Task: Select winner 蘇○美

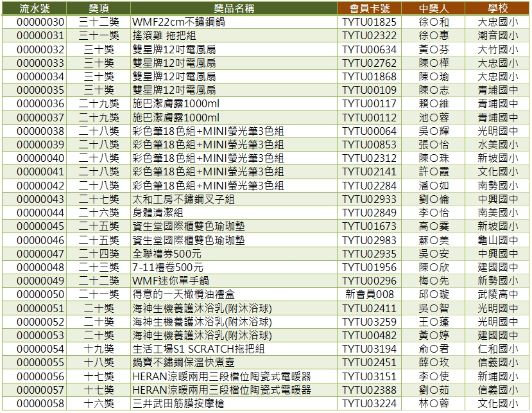Action: (434, 240)
